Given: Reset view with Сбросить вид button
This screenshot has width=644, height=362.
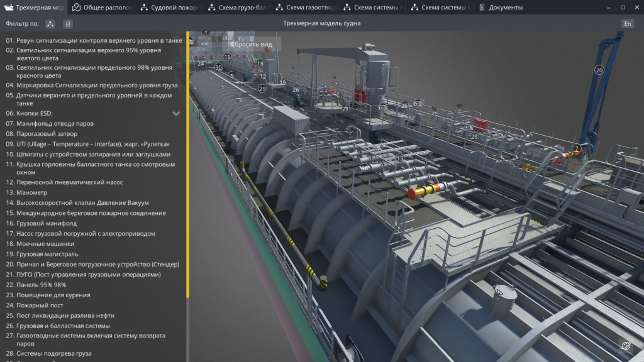Looking at the screenshot, I should [x=252, y=44].
